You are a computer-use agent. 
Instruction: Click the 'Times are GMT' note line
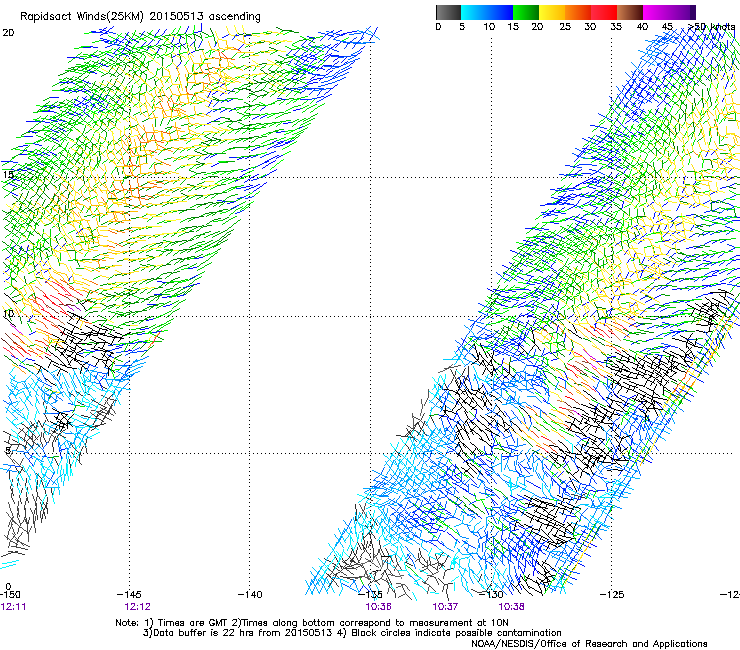312,623
